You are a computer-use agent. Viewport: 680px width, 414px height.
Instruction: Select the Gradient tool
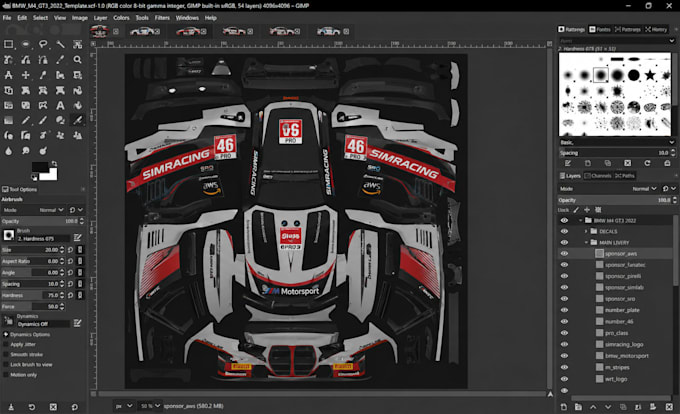[x=8, y=121]
